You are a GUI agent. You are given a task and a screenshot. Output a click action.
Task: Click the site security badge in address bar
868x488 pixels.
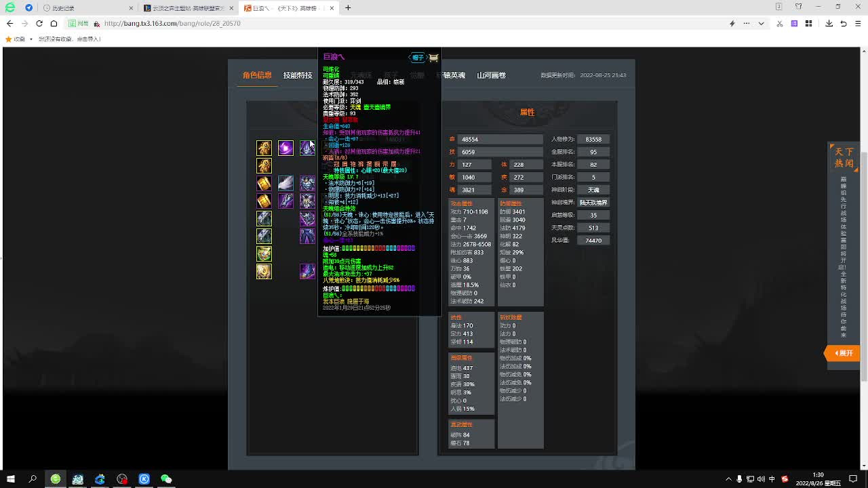(x=80, y=23)
